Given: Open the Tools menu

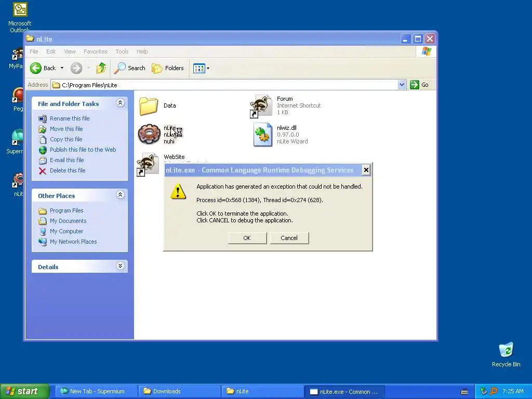Looking at the screenshot, I should point(122,51).
